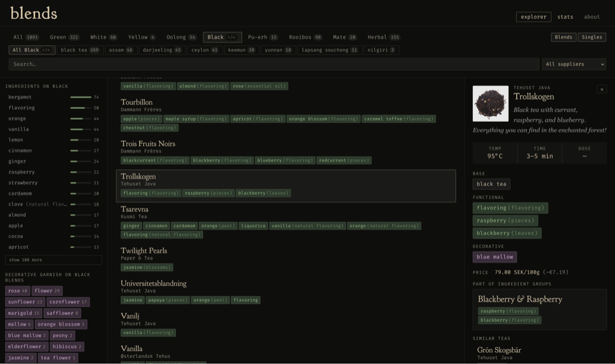Click the blue mallow decorative tag in panel
Viewport: 615px width, 364px height.
coord(494,257)
